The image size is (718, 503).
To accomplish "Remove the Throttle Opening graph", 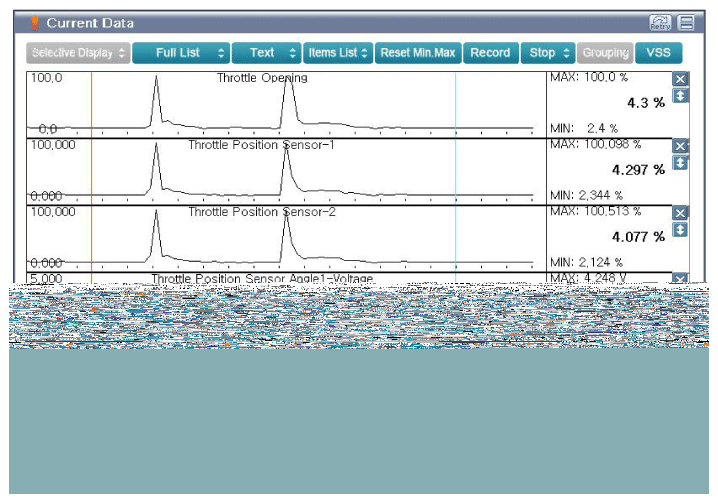I will 680,79.
